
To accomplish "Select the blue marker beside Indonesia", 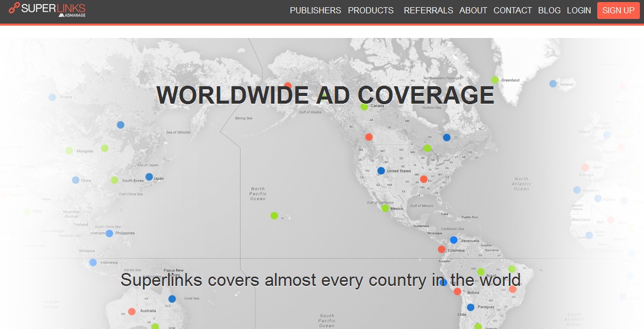I will pyautogui.click(x=93, y=262).
